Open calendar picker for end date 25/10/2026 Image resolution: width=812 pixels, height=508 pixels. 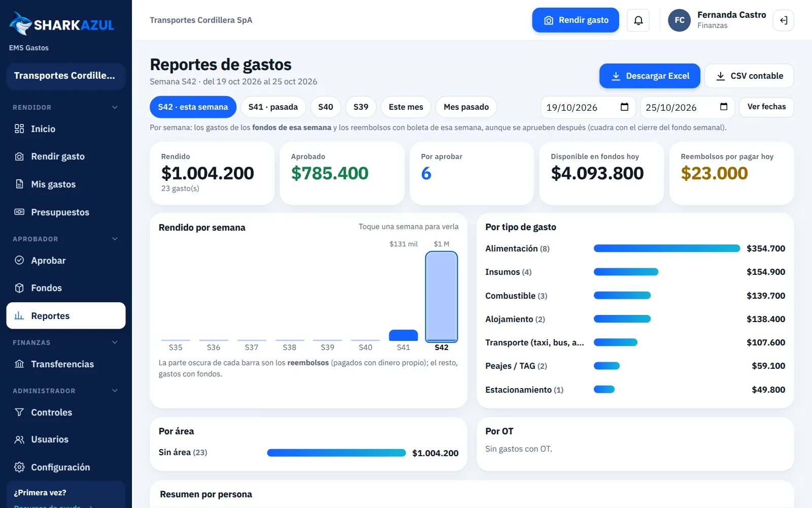[x=724, y=107]
